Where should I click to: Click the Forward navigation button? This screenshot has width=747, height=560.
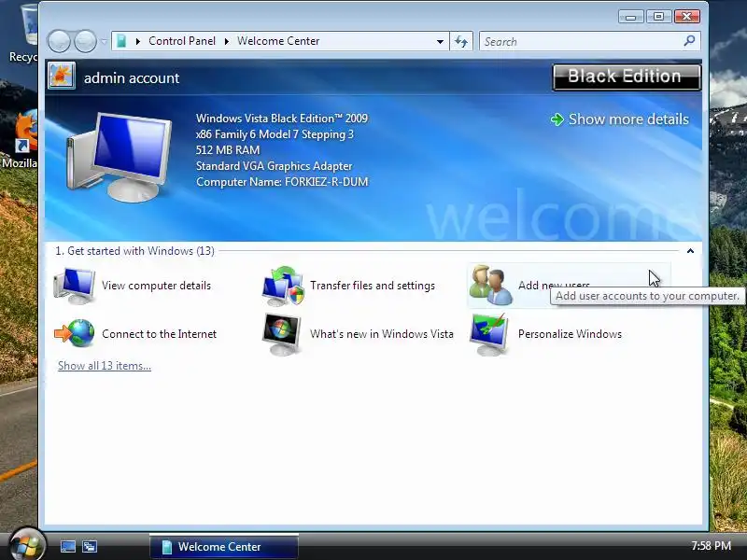pyautogui.click(x=85, y=41)
